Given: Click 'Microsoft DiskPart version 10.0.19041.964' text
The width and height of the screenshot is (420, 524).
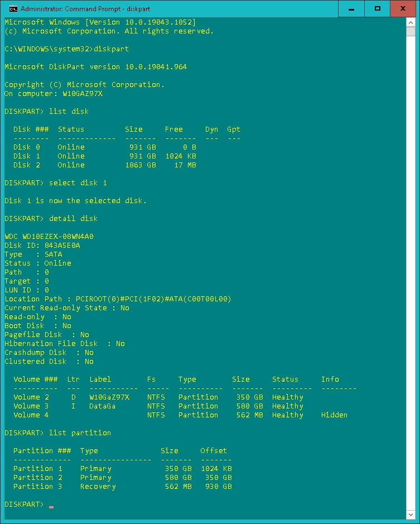Looking at the screenshot, I should point(95,66).
